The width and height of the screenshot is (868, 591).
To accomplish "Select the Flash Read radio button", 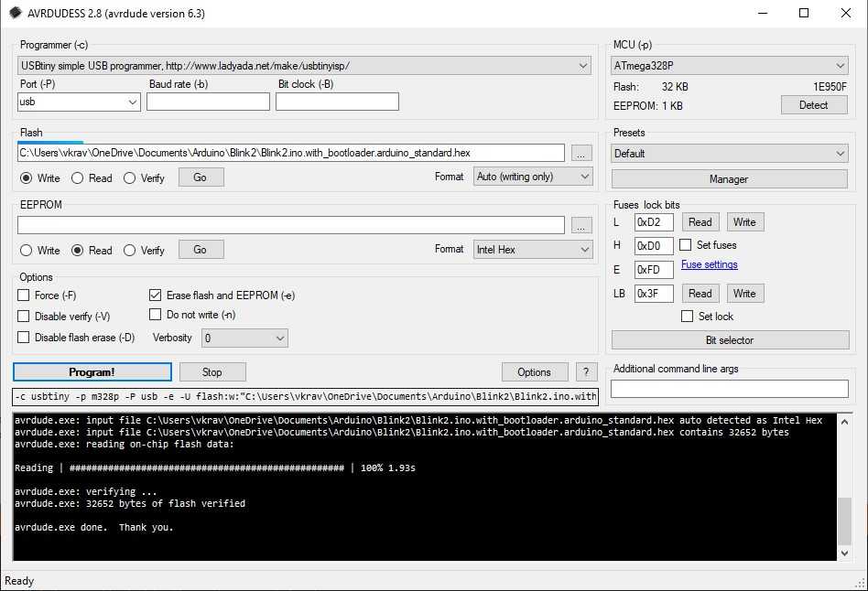I will click(x=78, y=177).
